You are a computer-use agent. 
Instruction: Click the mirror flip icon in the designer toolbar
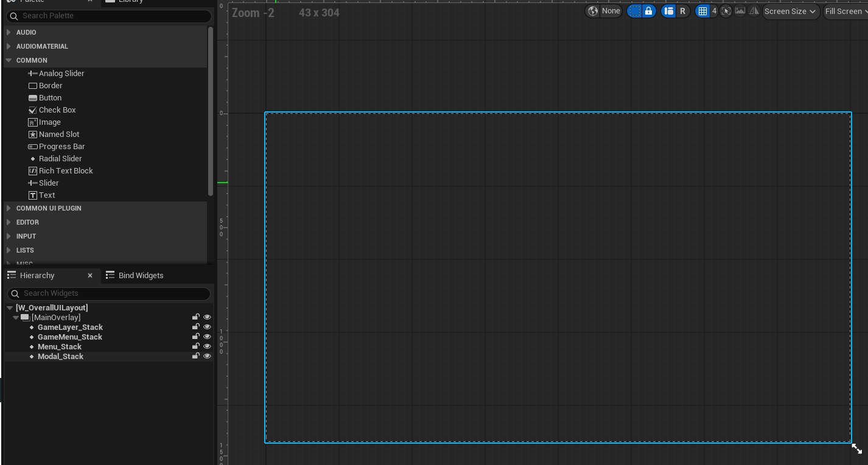pyautogui.click(x=754, y=11)
